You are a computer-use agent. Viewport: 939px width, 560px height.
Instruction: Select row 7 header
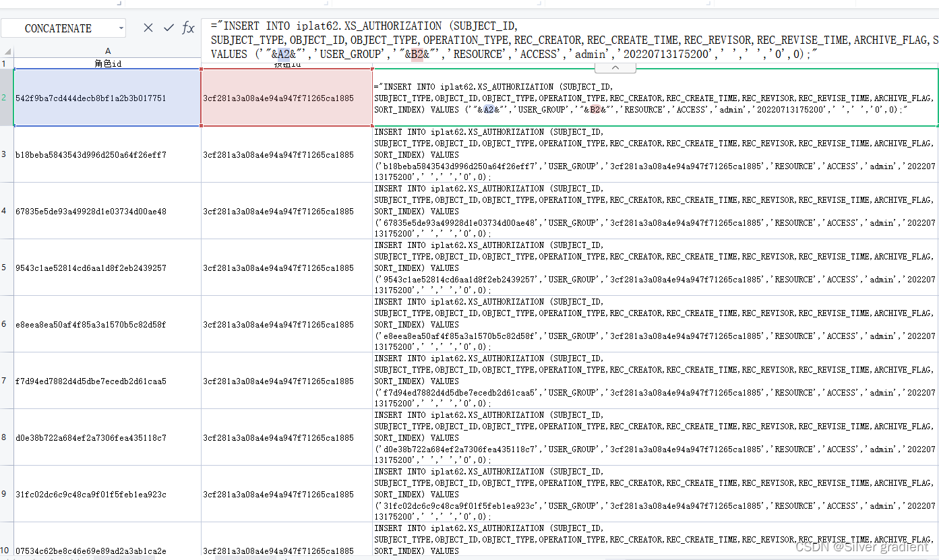pos(7,381)
